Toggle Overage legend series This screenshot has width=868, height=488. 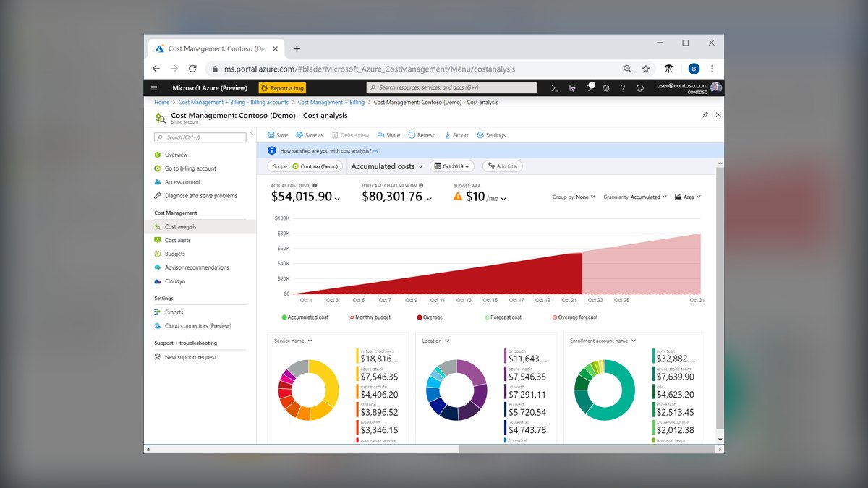430,317
